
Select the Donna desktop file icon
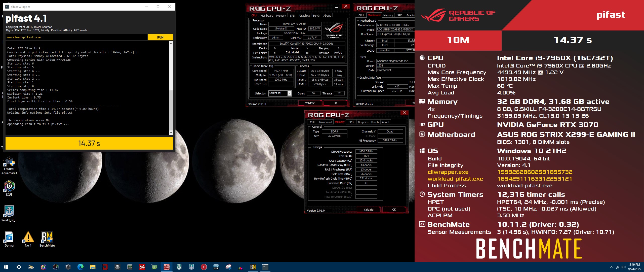(x=9, y=239)
